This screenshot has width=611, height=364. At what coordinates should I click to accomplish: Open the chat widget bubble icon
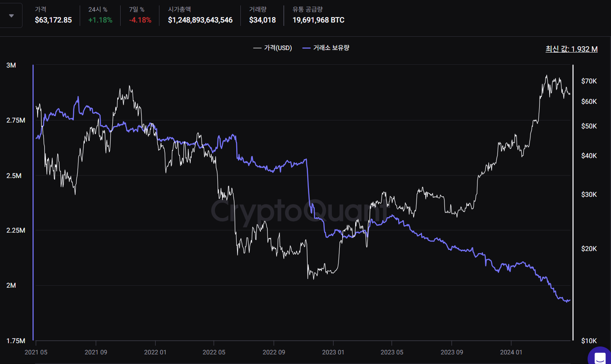coord(600,358)
